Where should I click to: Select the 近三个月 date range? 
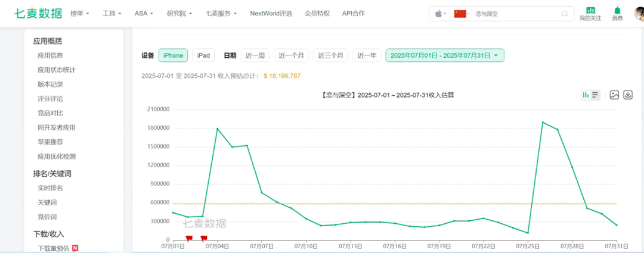tap(330, 55)
